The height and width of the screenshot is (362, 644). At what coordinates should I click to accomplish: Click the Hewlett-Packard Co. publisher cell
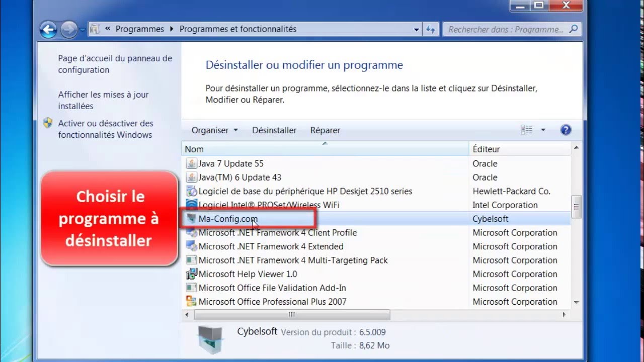(512, 191)
